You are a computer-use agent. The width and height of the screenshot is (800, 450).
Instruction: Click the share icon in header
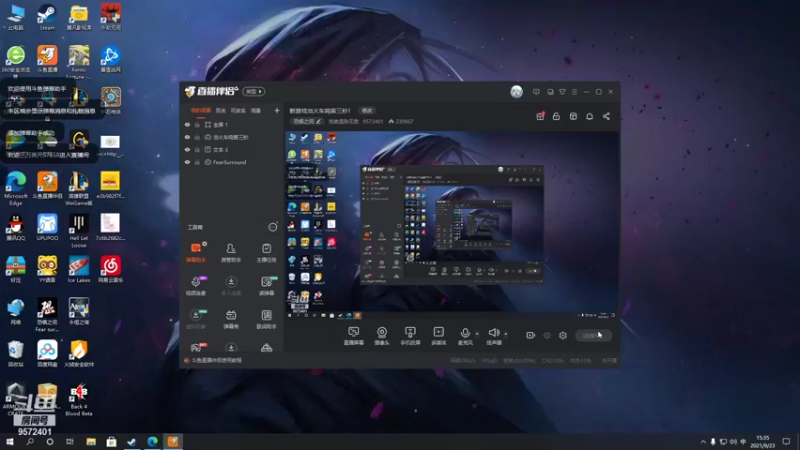click(x=606, y=116)
